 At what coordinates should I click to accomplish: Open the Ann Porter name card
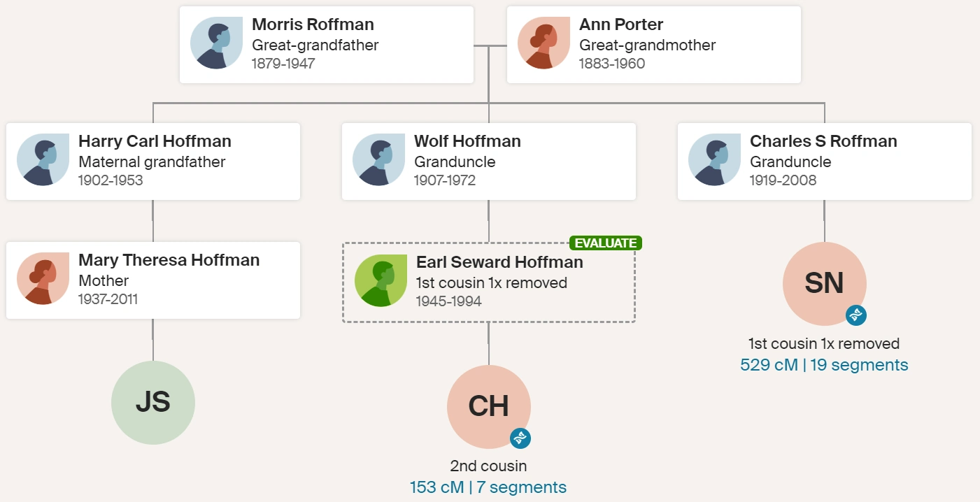pos(654,45)
